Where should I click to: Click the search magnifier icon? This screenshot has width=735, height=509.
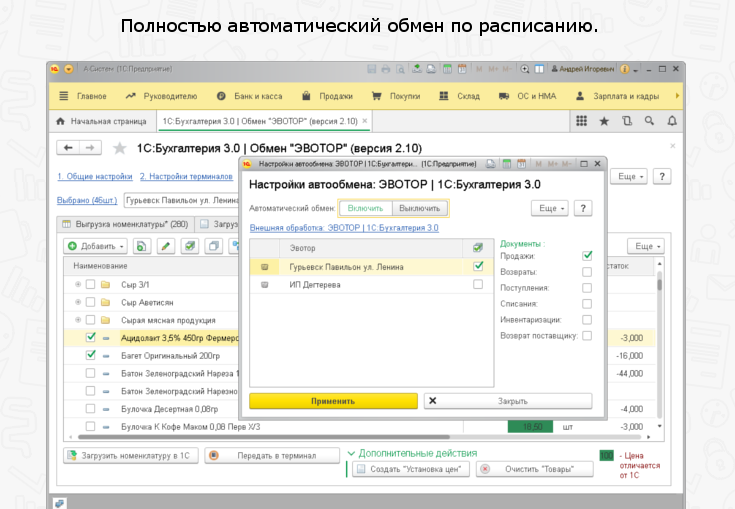pos(650,121)
